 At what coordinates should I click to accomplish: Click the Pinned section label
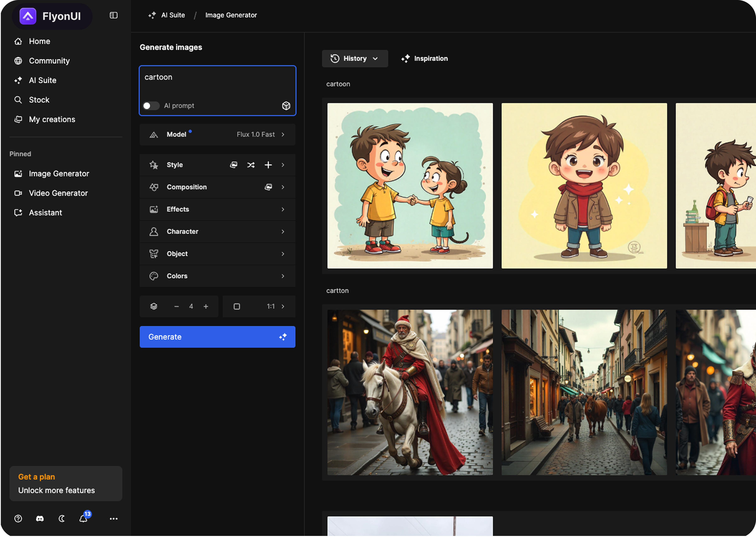click(x=20, y=154)
